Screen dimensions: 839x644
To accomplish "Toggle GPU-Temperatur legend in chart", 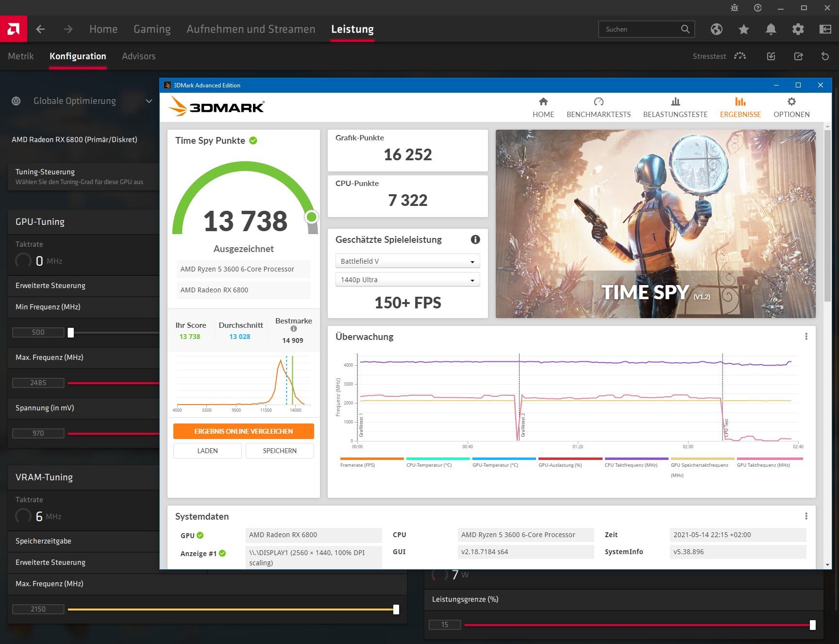I will click(x=504, y=462).
